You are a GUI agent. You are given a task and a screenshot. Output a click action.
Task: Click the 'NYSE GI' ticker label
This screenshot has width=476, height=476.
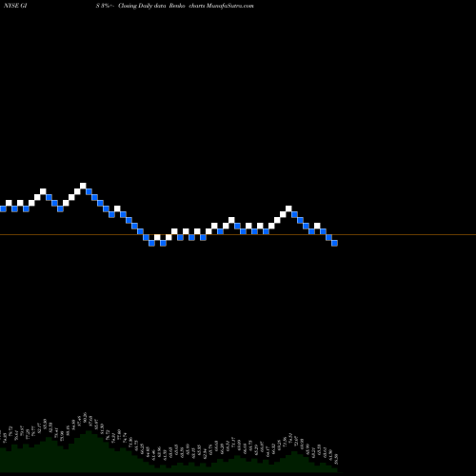15,6
